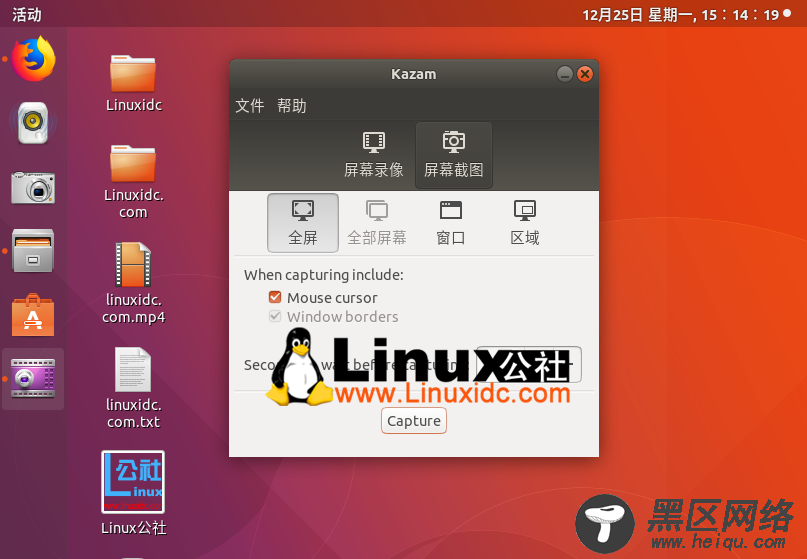807x559 pixels.
Task: Open the date and time clock menu
Action: (680, 14)
